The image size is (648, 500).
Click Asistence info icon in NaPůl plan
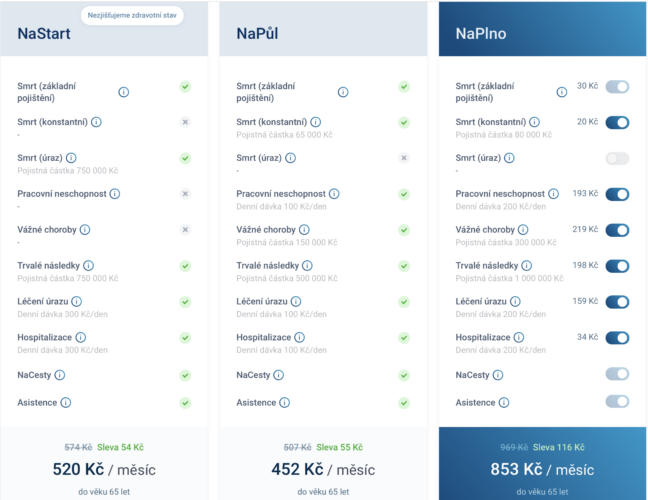point(285,402)
